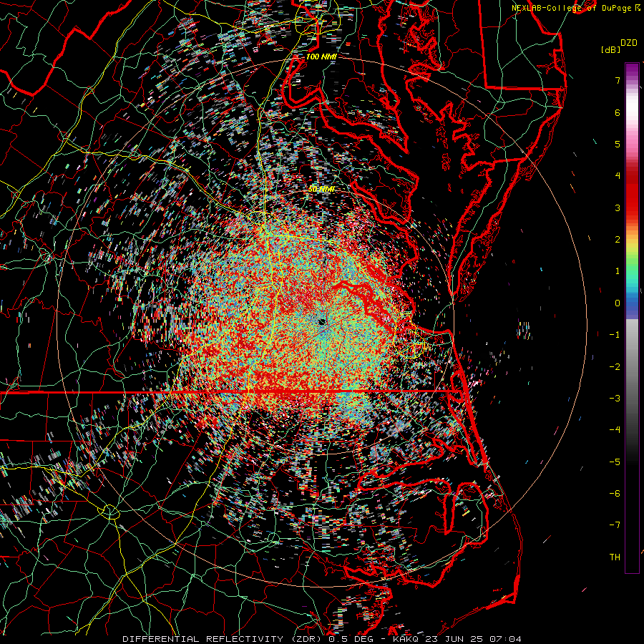This screenshot has height=644, width=644.
Task: Click the DZD product label
Action: (x=628, y=43)
